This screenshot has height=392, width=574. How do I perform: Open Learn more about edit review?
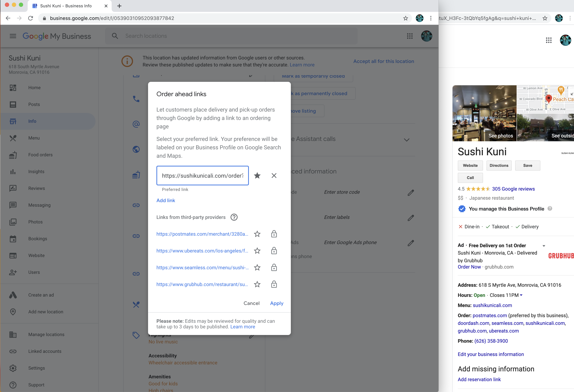[243, 327]
